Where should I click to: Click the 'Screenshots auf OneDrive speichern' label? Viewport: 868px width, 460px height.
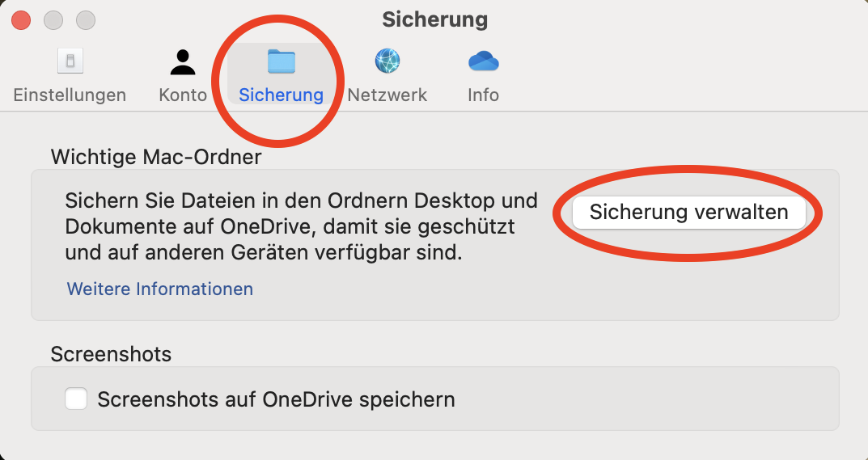point(276,399)
